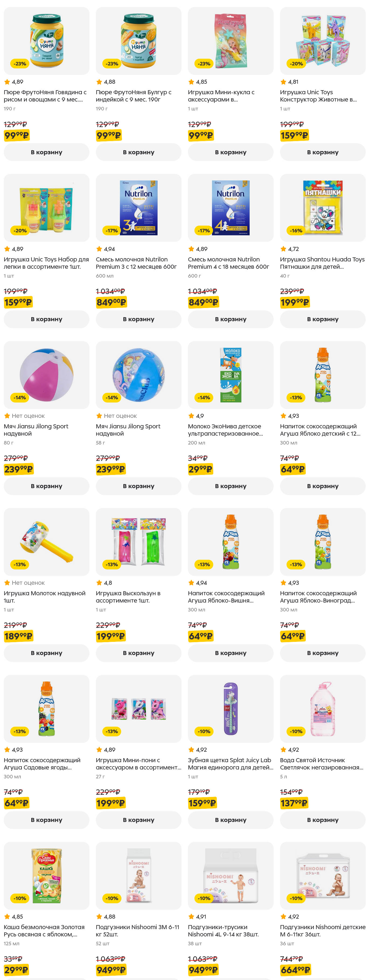Viewport: 370px width, 980px height.
Task: Add Святой Источник water to cart
Action: coord(322,820)
